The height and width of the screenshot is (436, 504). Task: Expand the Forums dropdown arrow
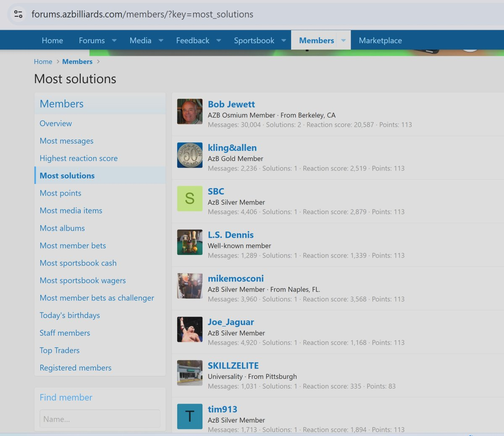pyautogui.click(x=114, y=41)
